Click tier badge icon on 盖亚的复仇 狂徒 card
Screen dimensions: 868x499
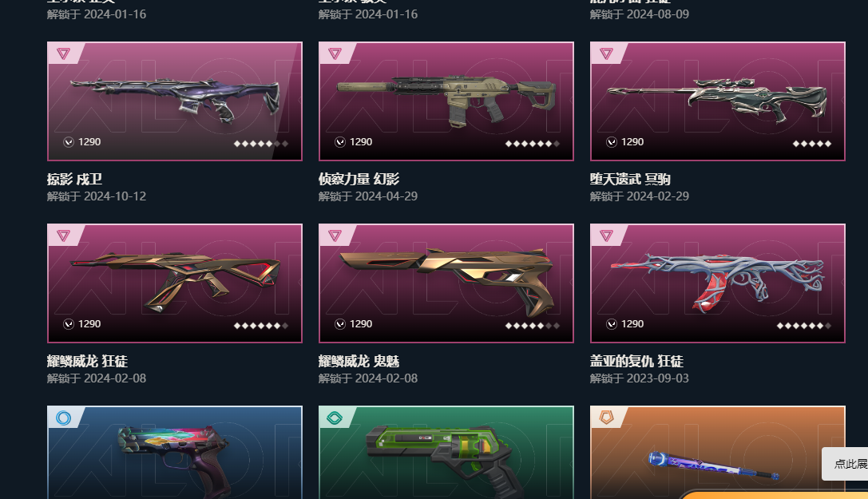coord(606,236)
